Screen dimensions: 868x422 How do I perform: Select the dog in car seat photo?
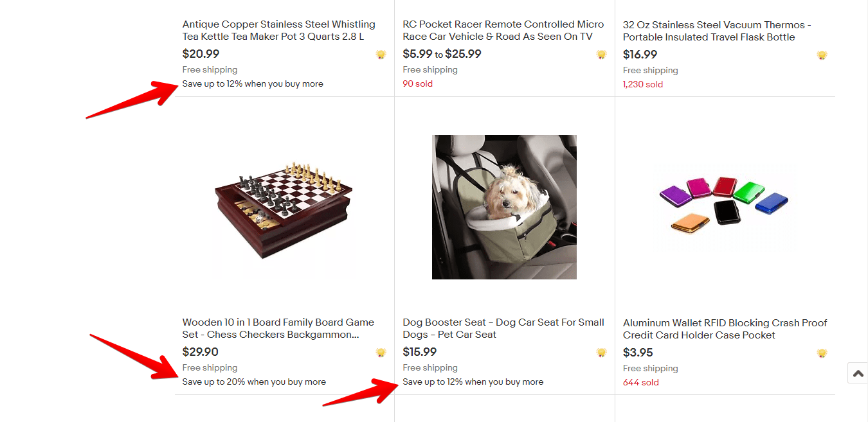click(x=505, y=206)
